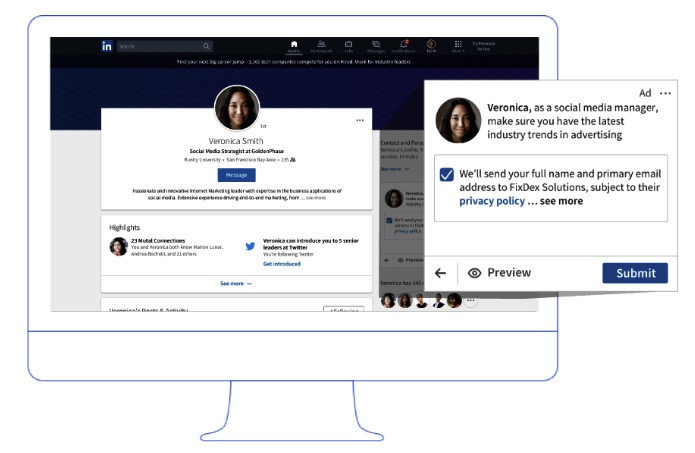Click the Veronica Smith name heading

236,141
